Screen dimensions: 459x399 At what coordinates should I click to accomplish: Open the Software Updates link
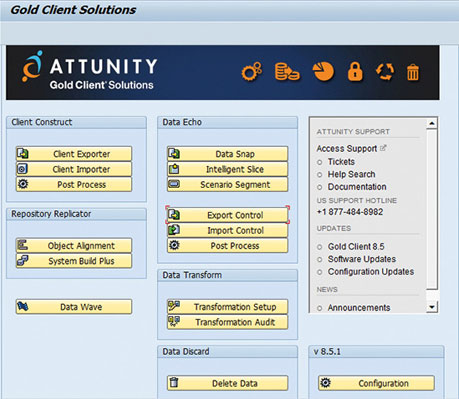pyautogui.click(x=362, y=259)
